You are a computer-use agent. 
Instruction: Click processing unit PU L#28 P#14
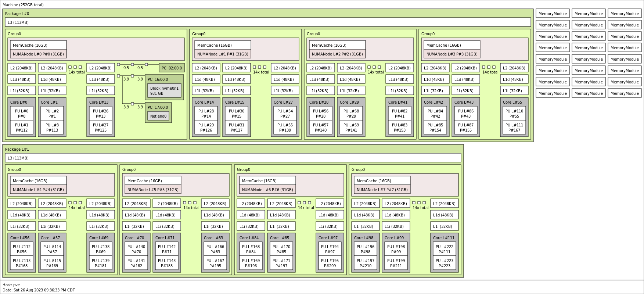tap(206, 114)
